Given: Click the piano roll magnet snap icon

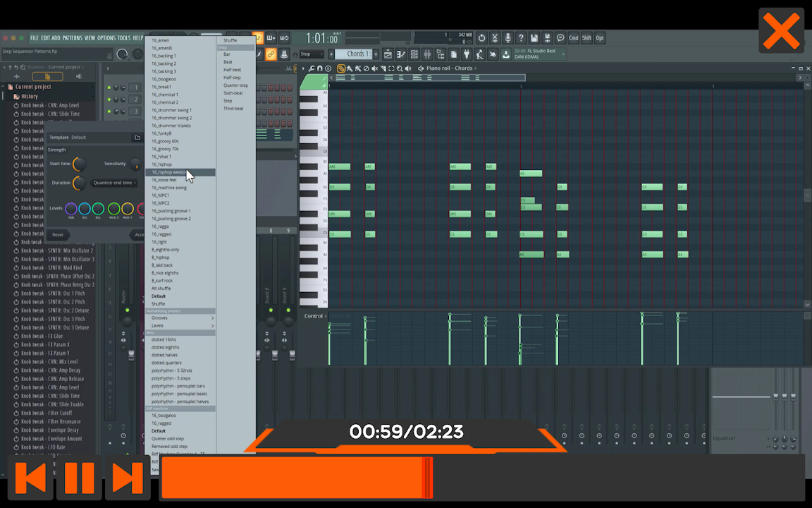Looking at the screenshot, I should click(319, 68).
